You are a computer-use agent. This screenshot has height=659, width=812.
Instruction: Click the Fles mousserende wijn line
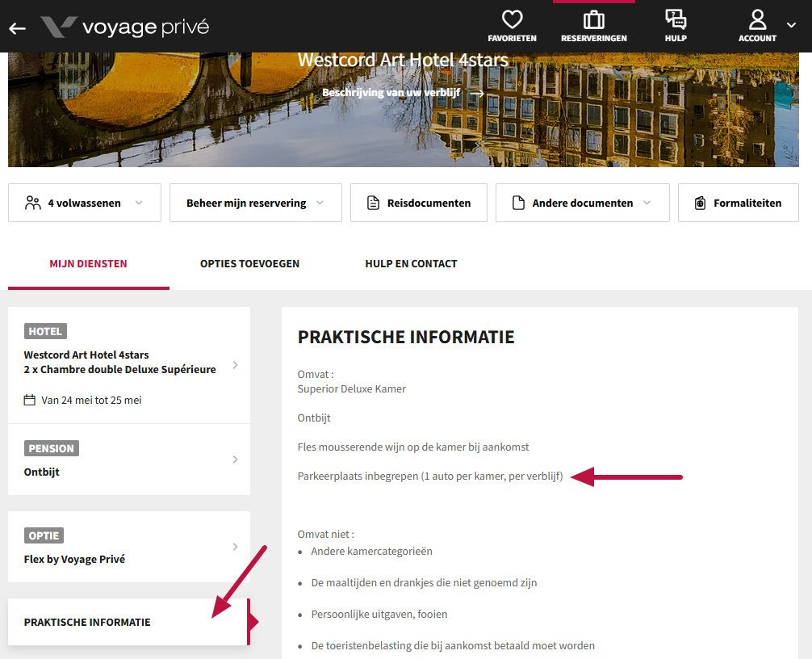tap(413, 447)
